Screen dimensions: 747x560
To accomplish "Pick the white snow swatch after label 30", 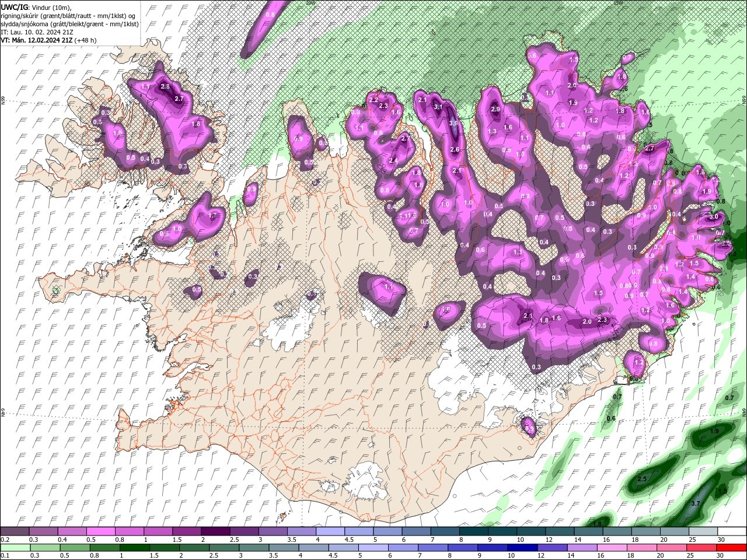I will point(731,531).
